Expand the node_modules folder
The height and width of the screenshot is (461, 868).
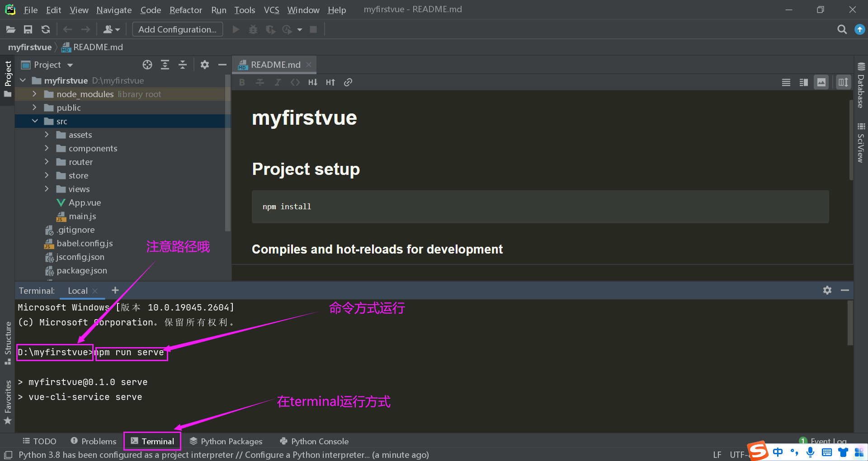point(34,94)
